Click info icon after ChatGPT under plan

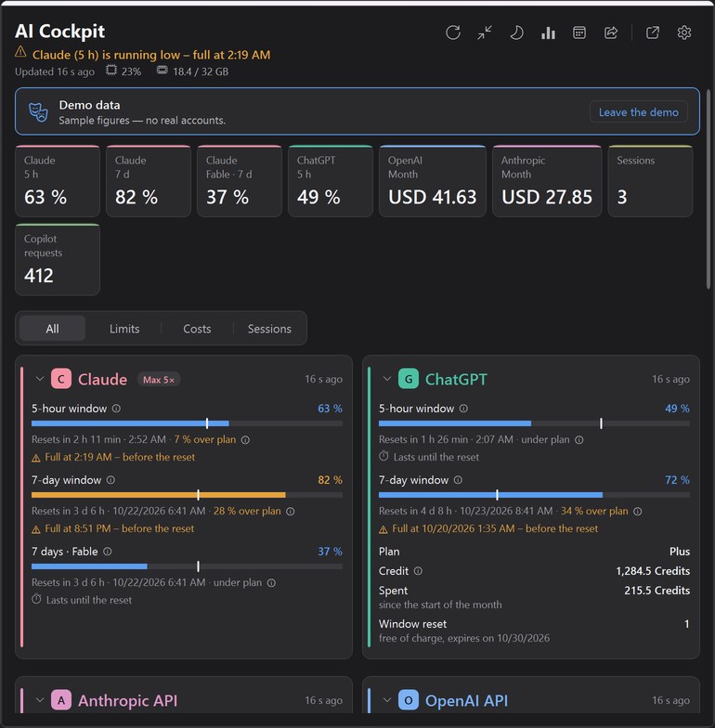point(579,440)
